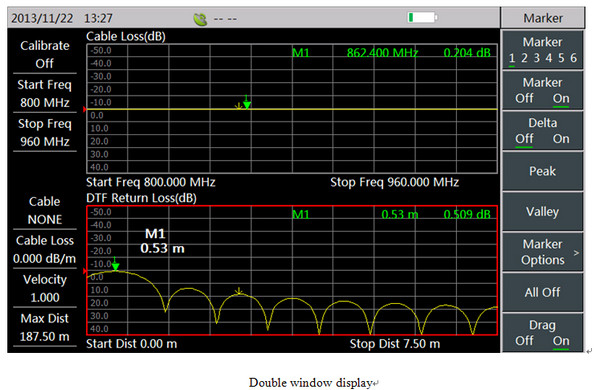600x390 pixels.
Task: Tap the Valley button
Action: pyautogui.click(x=542, y=212)
